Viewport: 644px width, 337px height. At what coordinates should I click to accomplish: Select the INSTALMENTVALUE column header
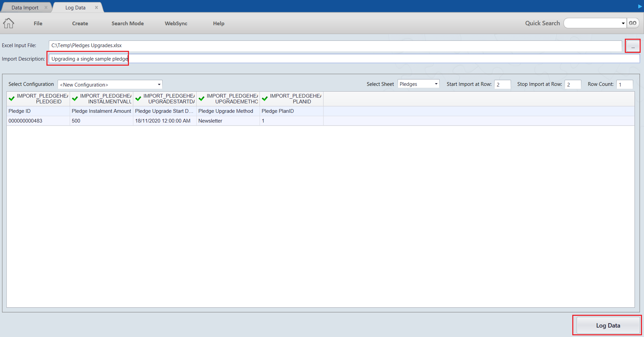pos(101,99)
